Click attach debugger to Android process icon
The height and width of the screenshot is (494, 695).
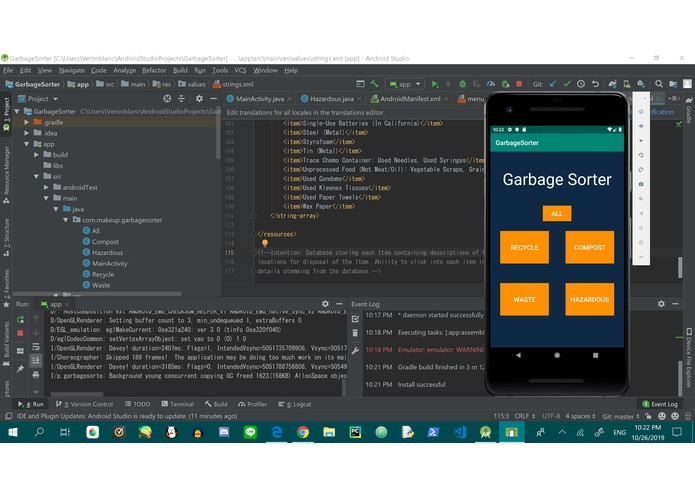[505, 84]
